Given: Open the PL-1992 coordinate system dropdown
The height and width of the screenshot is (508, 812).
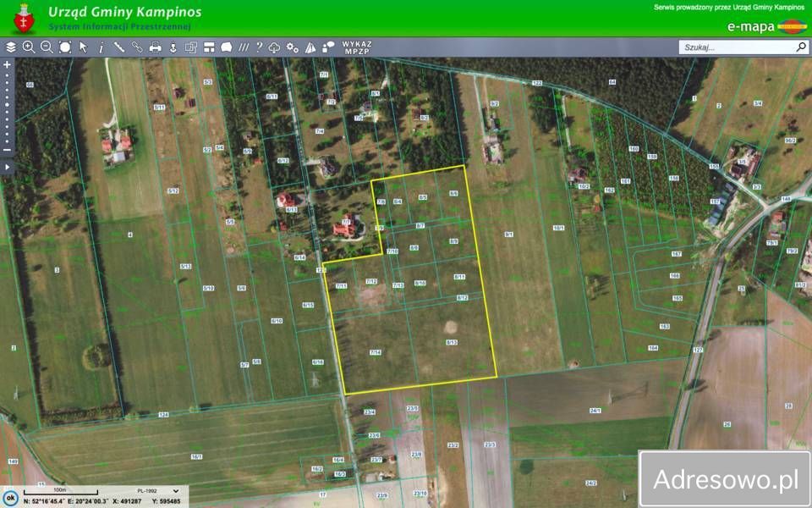Looking at the screenshot, I should pos(158,491).
